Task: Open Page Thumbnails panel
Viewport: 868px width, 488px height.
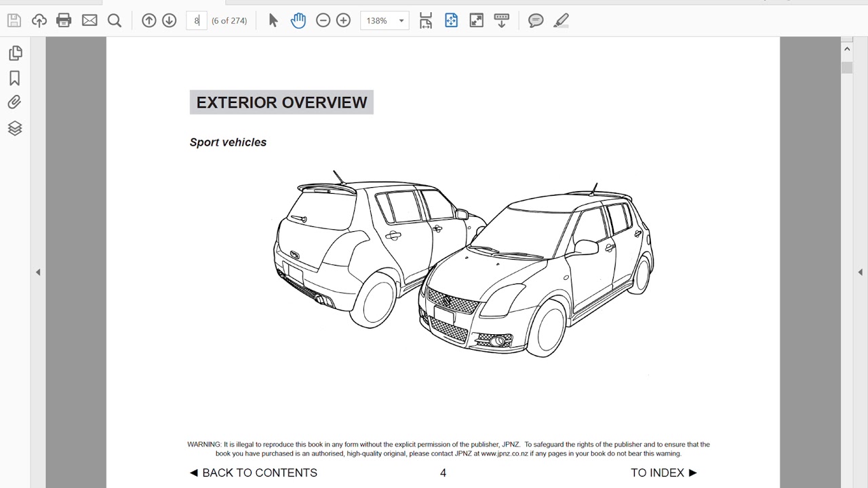Action: pyautogui.click(x=15, y=53)
